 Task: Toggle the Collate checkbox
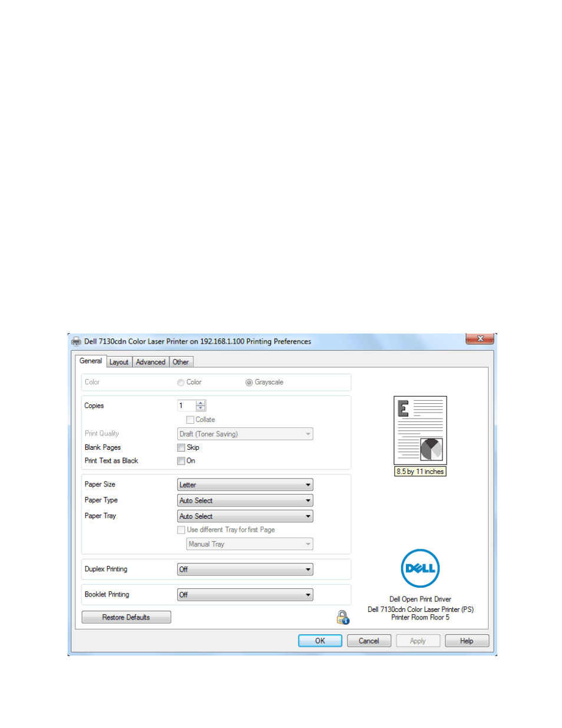(190, 420)
